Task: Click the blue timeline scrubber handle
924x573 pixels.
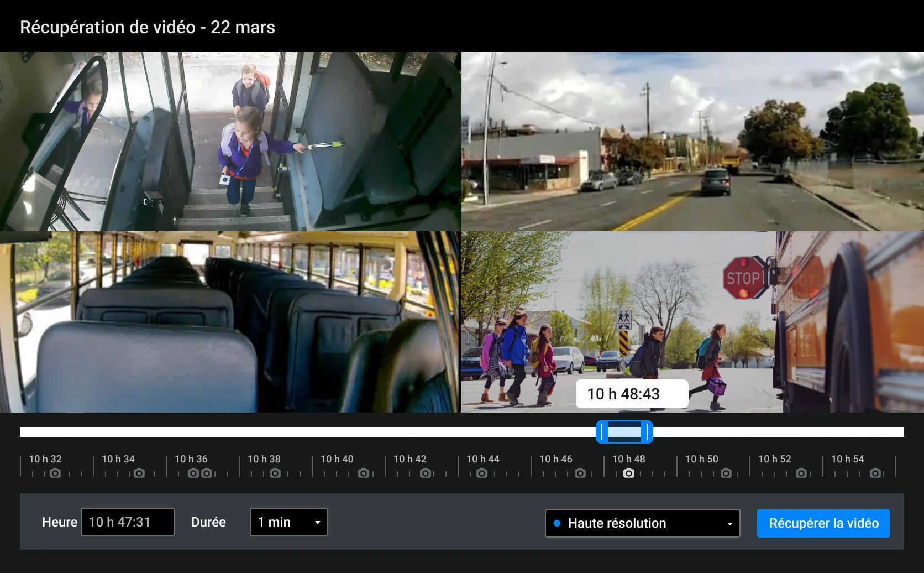Action: click(623, 432)
